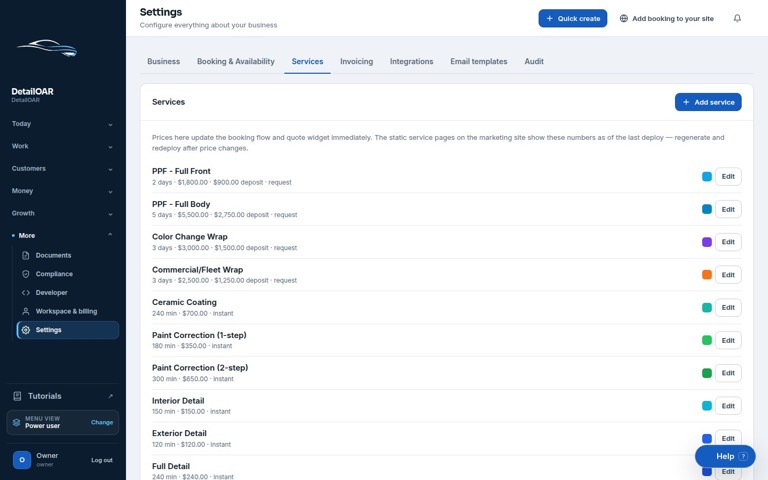Open the Integrations tab
This screenshot has width=768, height=480.
coord(411,61)
